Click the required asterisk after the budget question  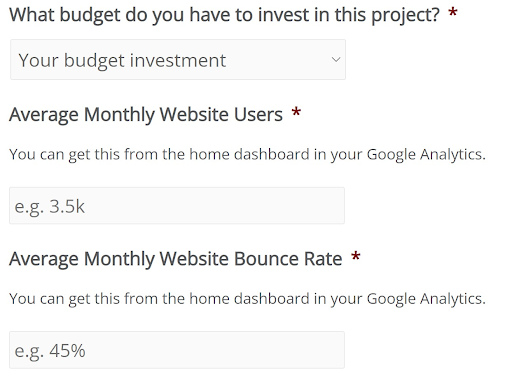[452, 13]
